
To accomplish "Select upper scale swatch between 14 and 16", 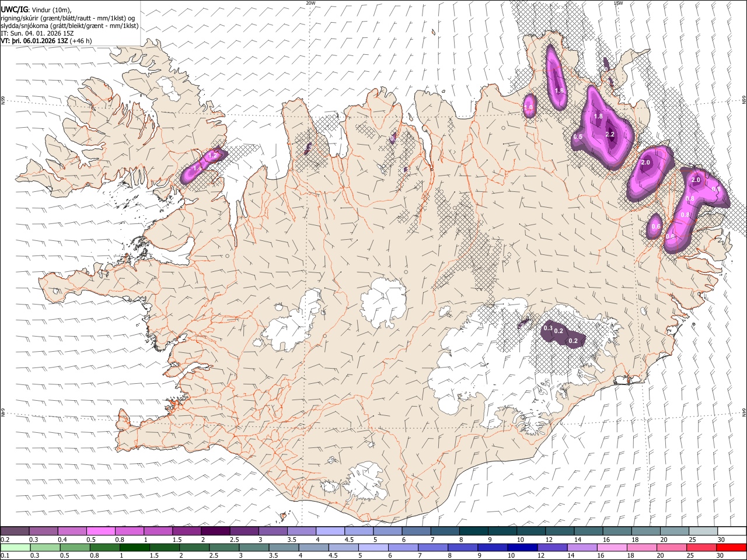I will [588, 531].
